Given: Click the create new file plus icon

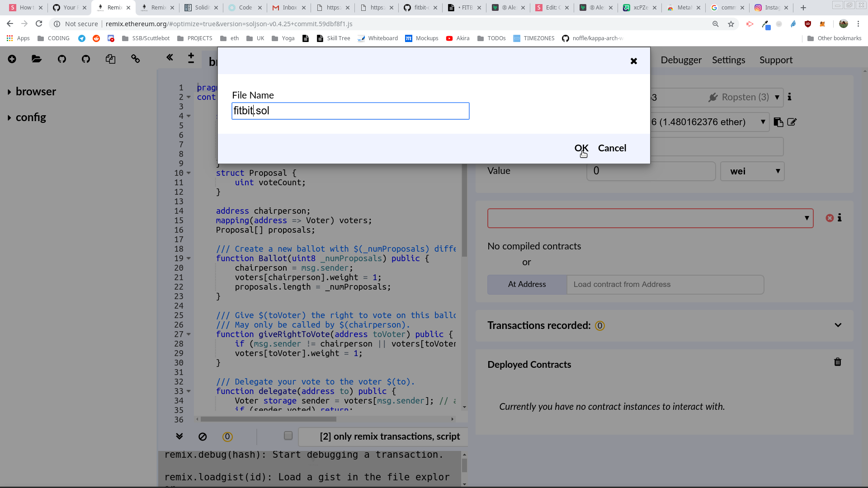Looking at the screenshot, I should pos(12,59).
